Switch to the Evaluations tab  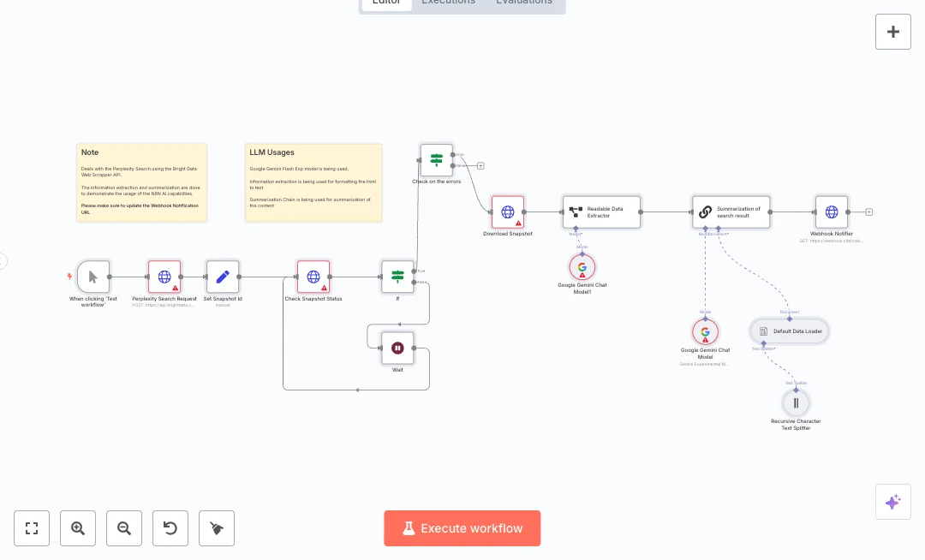[x=523, y=3]
